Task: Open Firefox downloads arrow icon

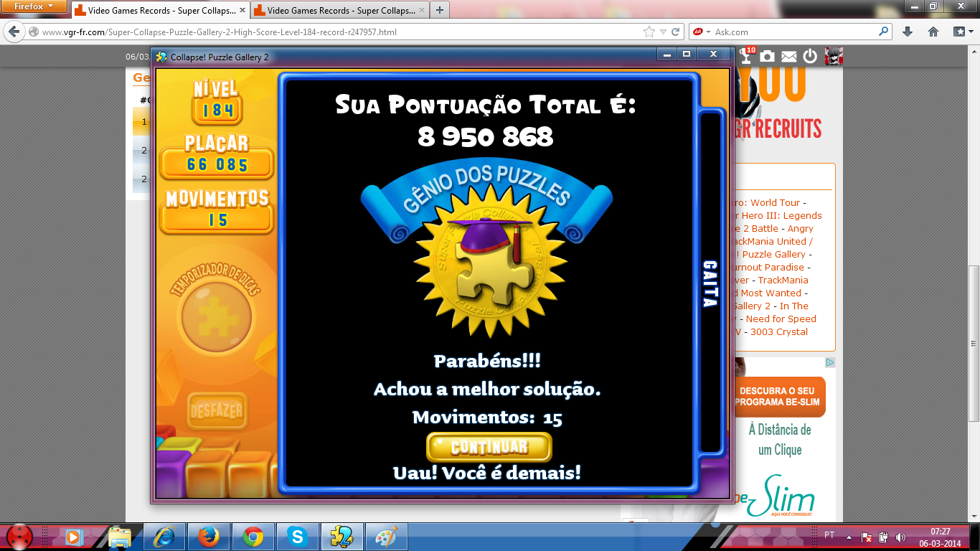Action: 908,32
